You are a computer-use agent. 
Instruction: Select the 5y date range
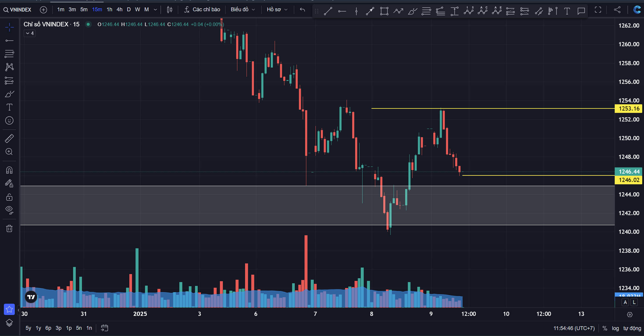(x=28, y=328)
